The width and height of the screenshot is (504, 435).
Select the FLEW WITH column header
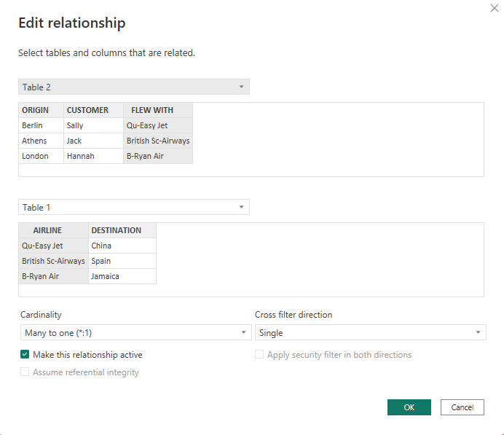(x=151, y=110)
